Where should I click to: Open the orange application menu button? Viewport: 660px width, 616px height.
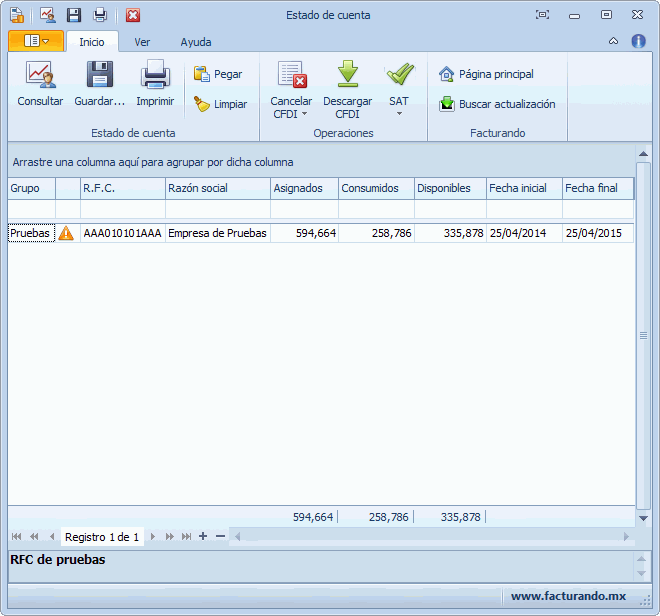[36, 41]
